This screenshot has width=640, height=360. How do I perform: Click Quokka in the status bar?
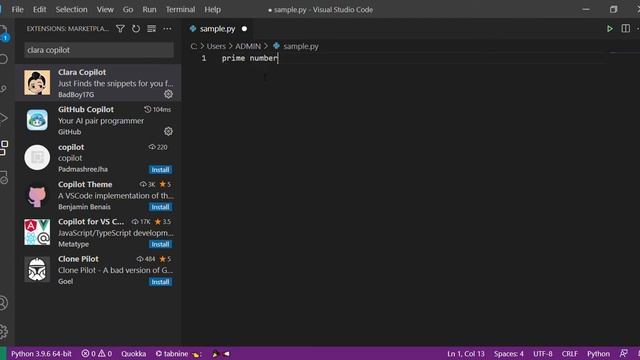click(133, 353)
